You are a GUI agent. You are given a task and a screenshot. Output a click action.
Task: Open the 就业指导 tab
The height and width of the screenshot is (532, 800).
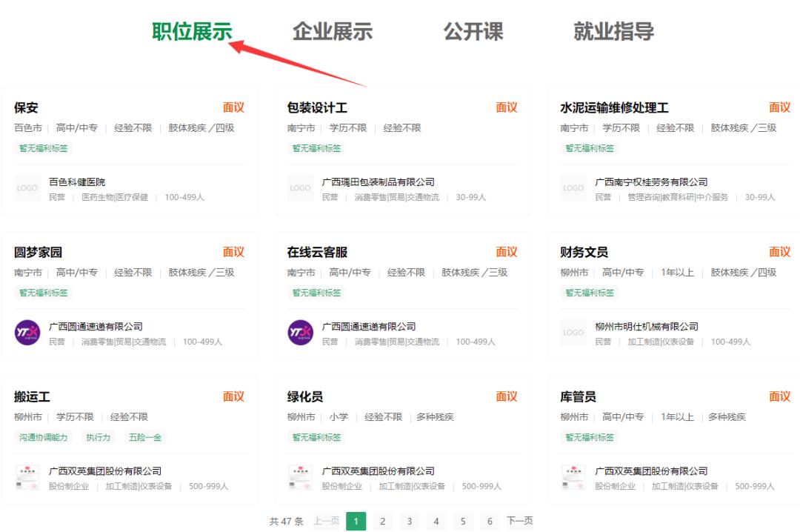(x=612, y=32)
